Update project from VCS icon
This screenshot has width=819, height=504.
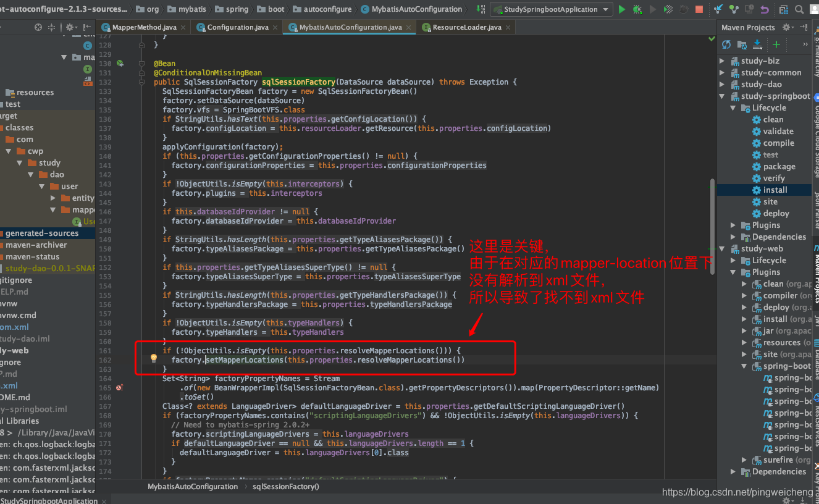718,9
